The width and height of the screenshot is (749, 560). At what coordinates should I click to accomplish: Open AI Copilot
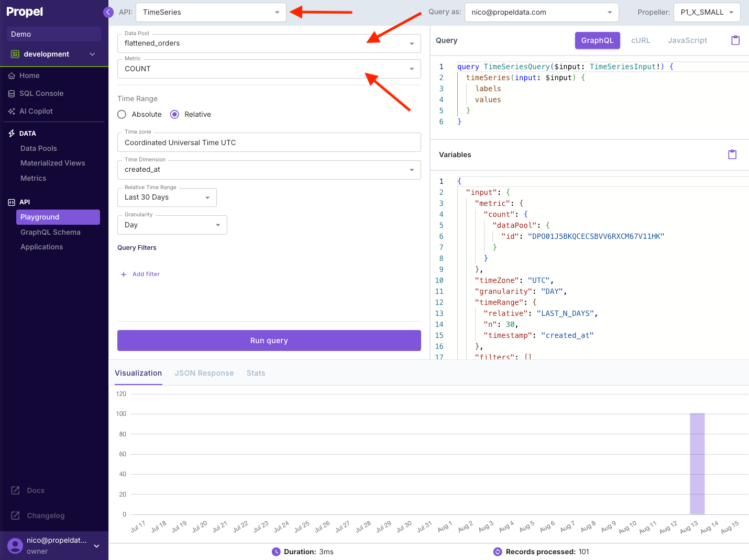click(36, 112)
